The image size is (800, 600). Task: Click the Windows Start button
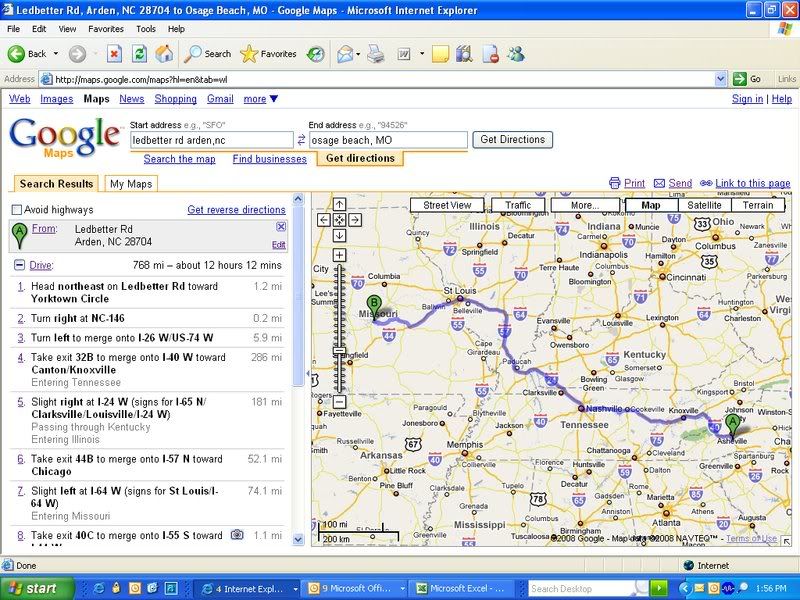coord(37,588)
